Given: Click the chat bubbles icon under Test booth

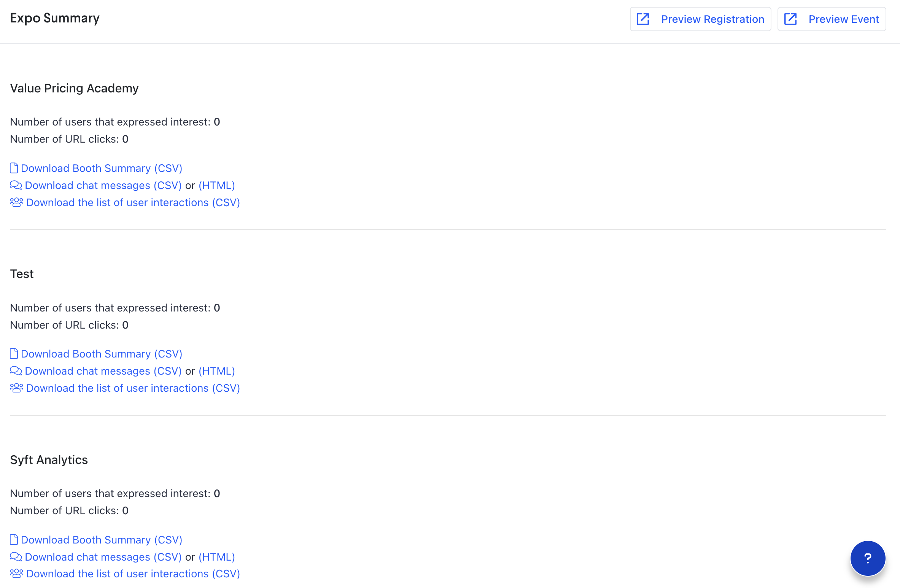Looking at the screenshot, I should [x=16, y=371].
